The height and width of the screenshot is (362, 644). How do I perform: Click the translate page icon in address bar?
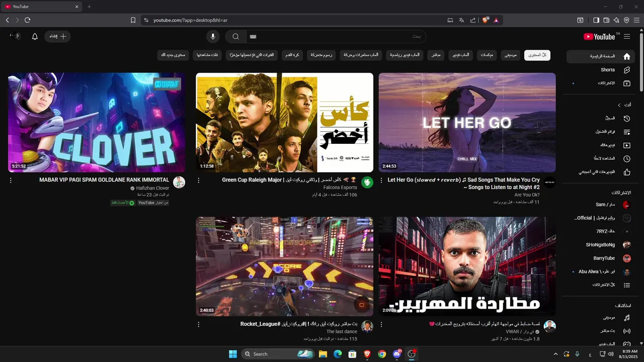pyautogui.click(x=461, y=20)
